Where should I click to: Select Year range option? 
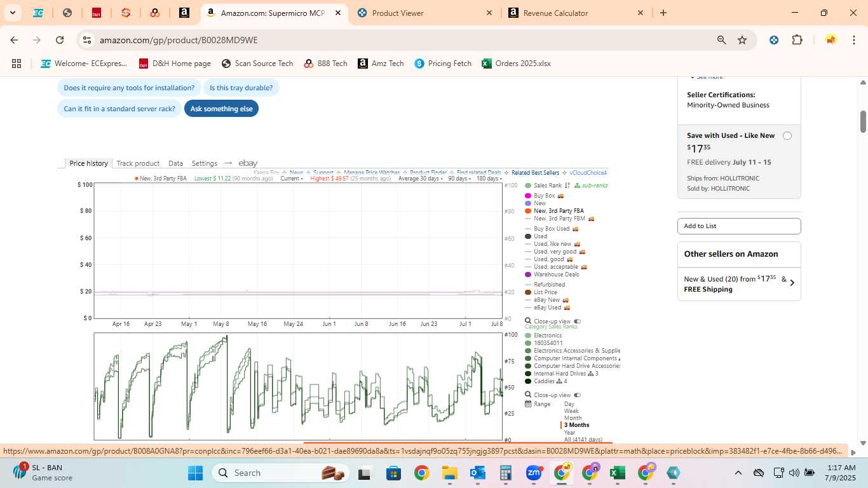(569, 432)
